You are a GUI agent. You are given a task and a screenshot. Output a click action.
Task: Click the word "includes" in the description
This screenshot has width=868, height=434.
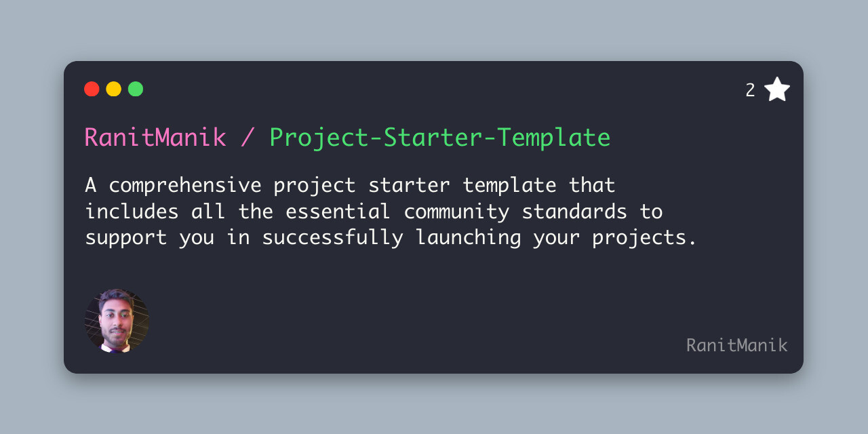tap(132, 211)
